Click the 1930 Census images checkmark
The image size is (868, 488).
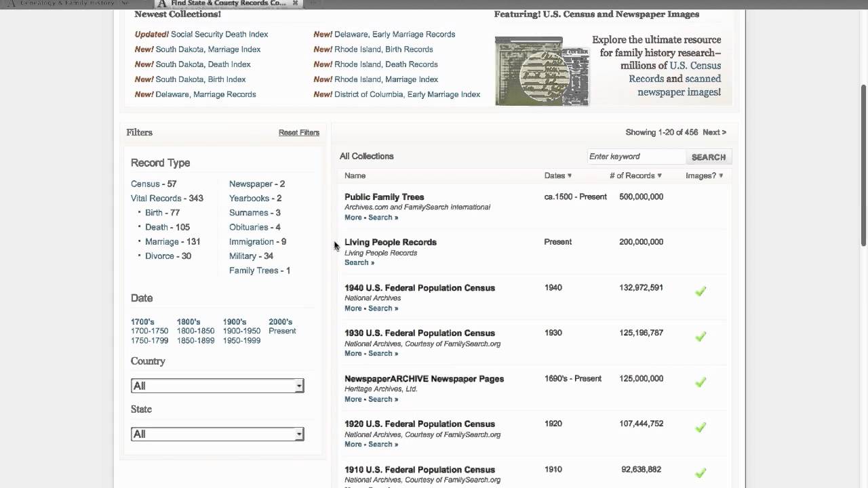coord(701,337)
